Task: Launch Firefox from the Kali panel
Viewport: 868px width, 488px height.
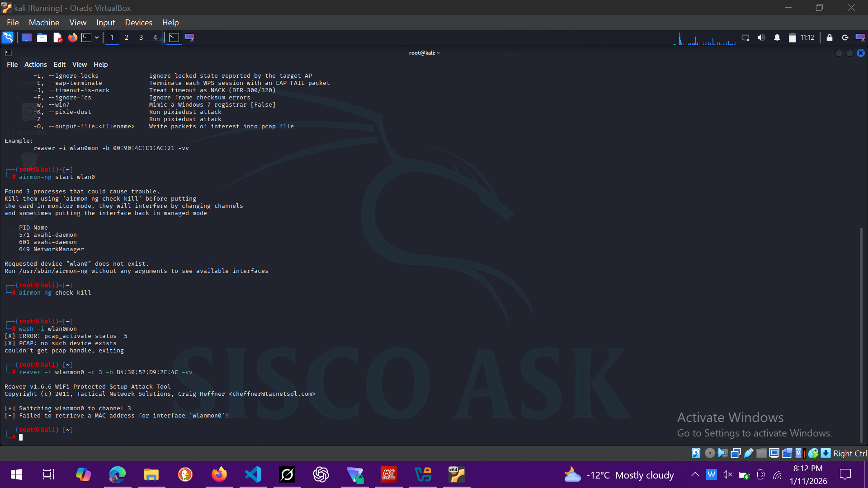Action: [73, 38]
